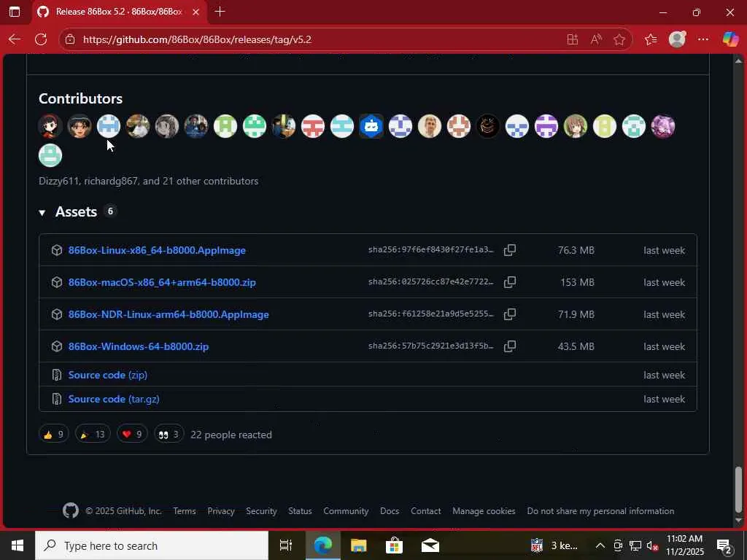Open the Privacy footer link
This screenshot has width=747, height=560.
point(221,511)
